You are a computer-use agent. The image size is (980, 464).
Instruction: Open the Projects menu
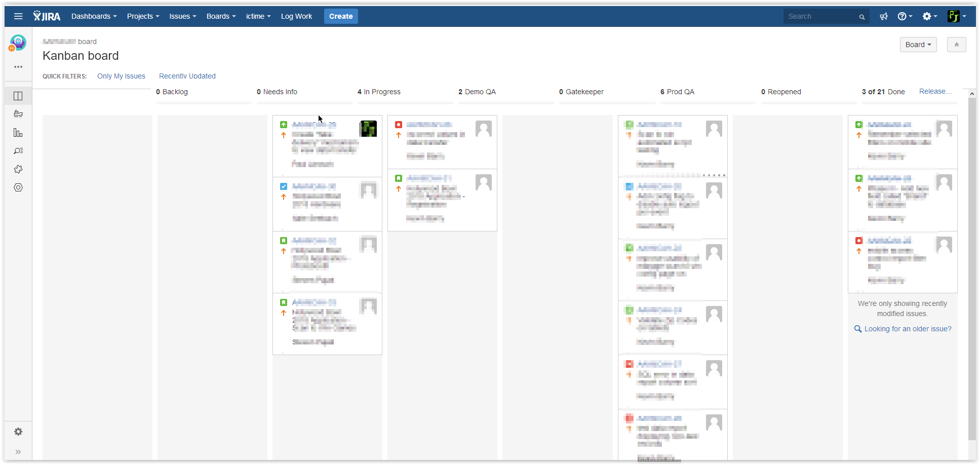[143, 16]
